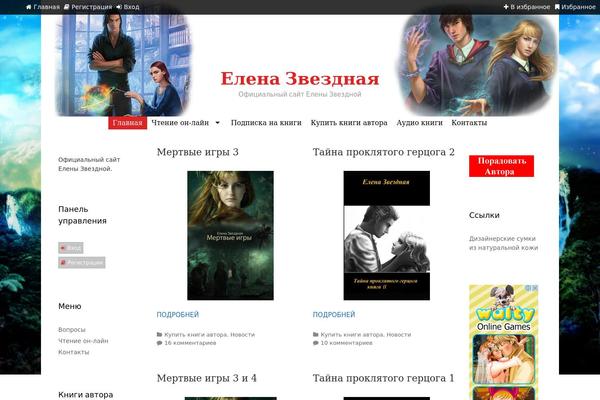600x400 pixels.
Task: Click the Елена Звездная site title
Action: [x=300, y=79]
